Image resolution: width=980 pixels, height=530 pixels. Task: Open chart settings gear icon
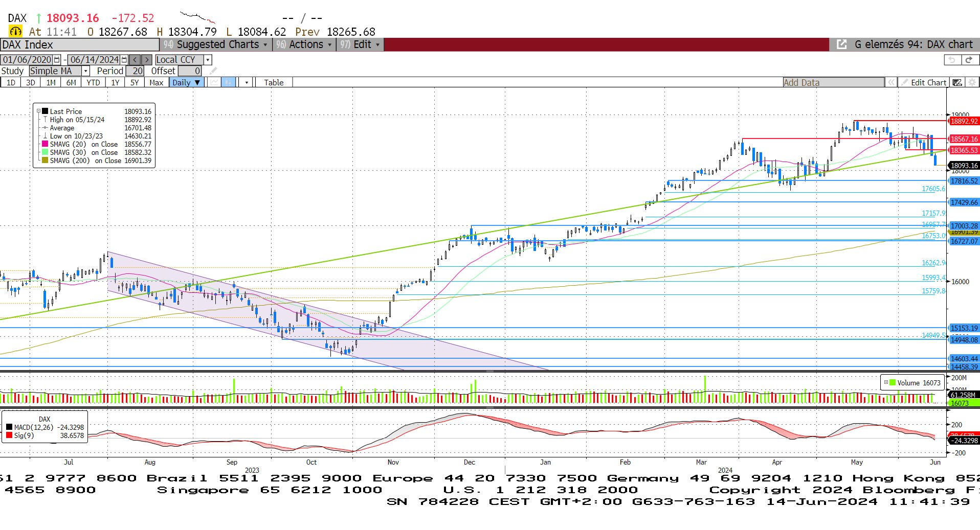click(972, 82)
